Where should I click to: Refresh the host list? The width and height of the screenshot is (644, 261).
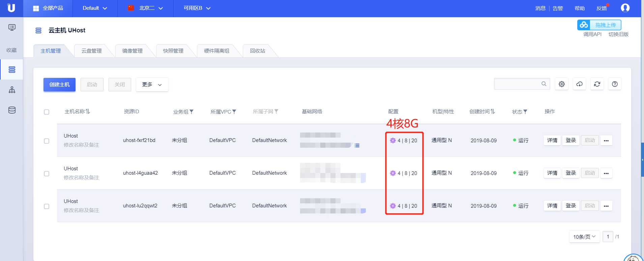[x=597, y=84]
